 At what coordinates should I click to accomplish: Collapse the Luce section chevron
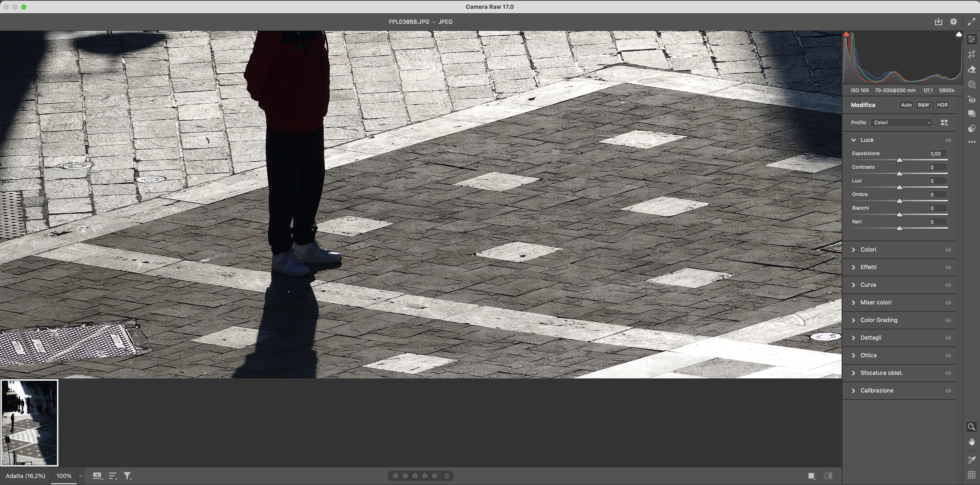853,140
